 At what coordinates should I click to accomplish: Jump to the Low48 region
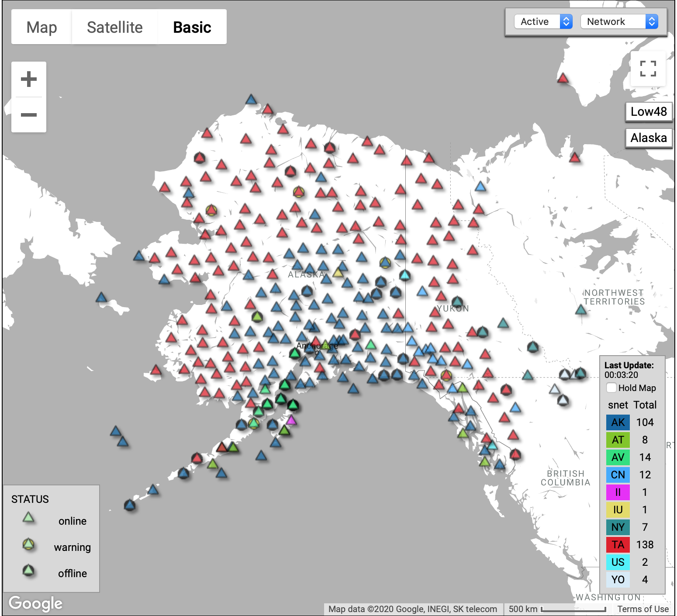(649, 111)
